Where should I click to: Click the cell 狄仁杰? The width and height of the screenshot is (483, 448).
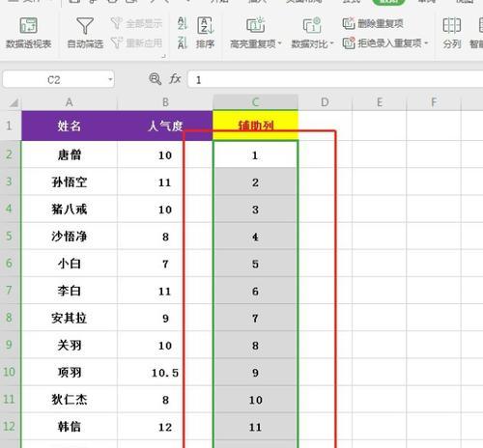[x=70, y=400]
